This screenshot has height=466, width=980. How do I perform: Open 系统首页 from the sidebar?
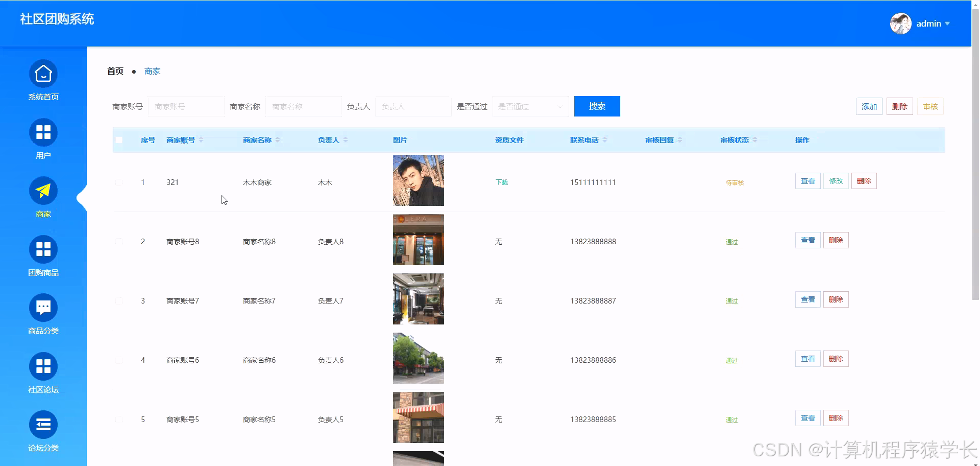point(43,79)
